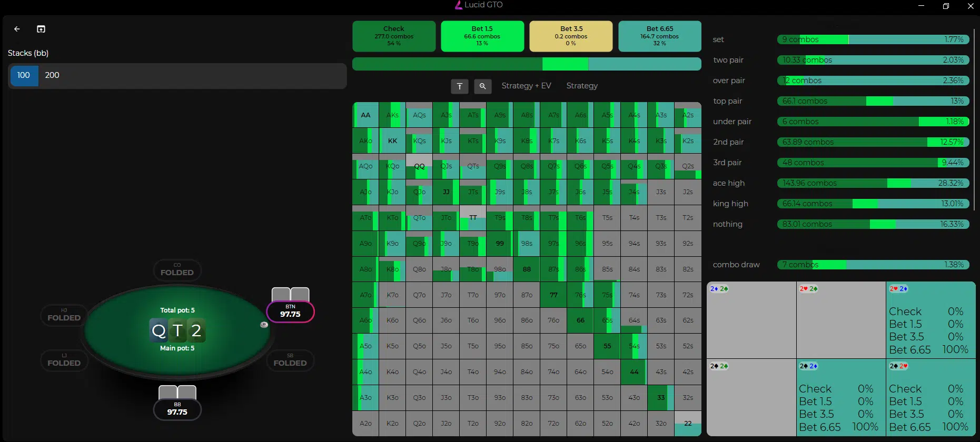Select the 100 bb stack option

(x=24, y=75)
